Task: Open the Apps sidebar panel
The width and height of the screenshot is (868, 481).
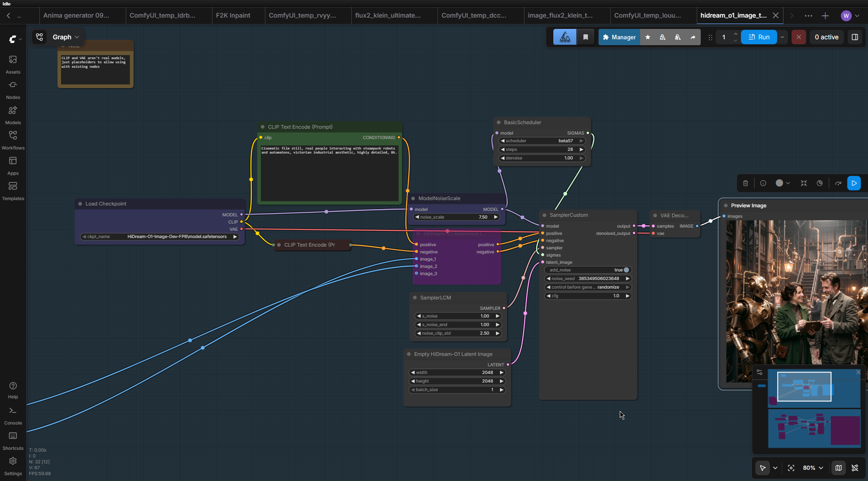Action: [x=13, y=166]
